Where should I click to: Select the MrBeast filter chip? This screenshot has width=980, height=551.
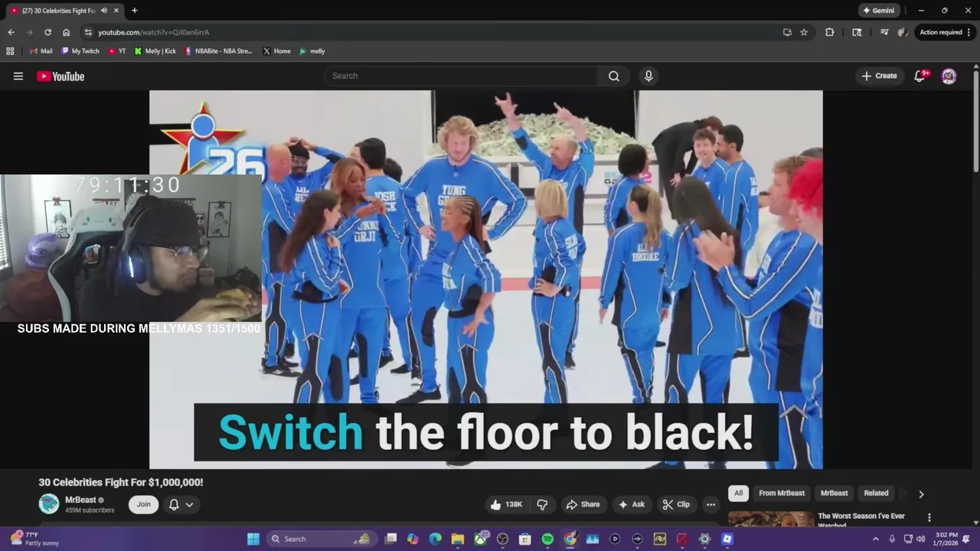[x=834, y=493]
